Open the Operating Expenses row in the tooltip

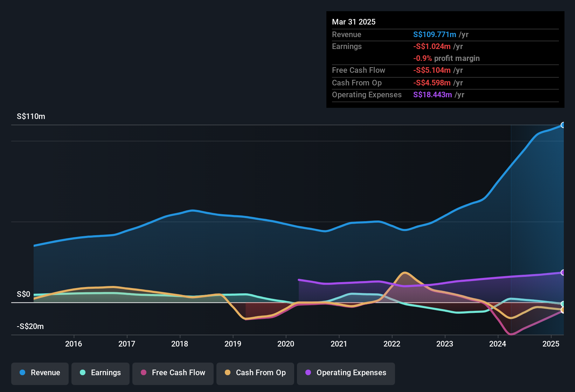(367, 94)
